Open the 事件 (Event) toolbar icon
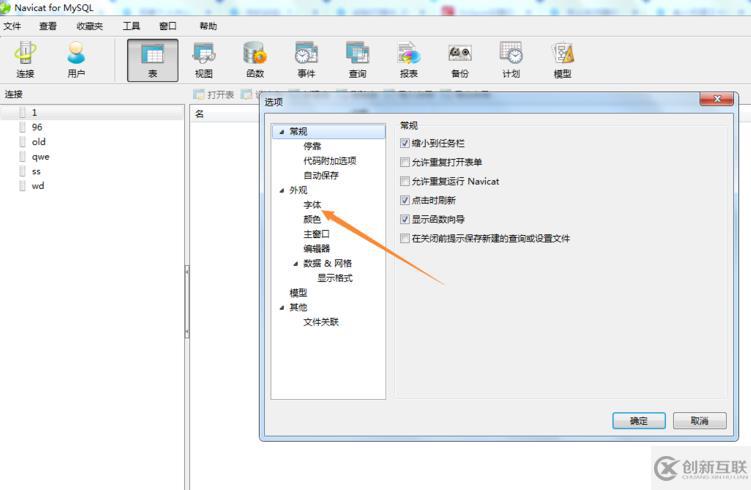The width and height of the screenshot is (751, 490). pos(306,60)
